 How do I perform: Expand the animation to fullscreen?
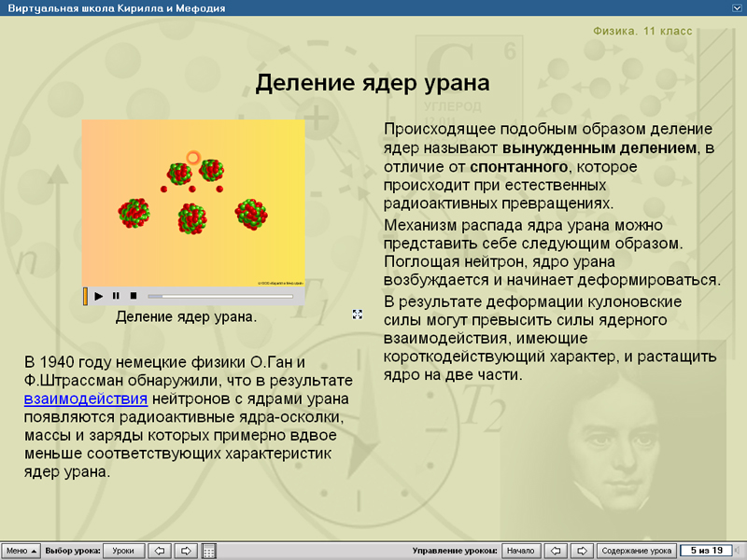[x=357, y=315]
